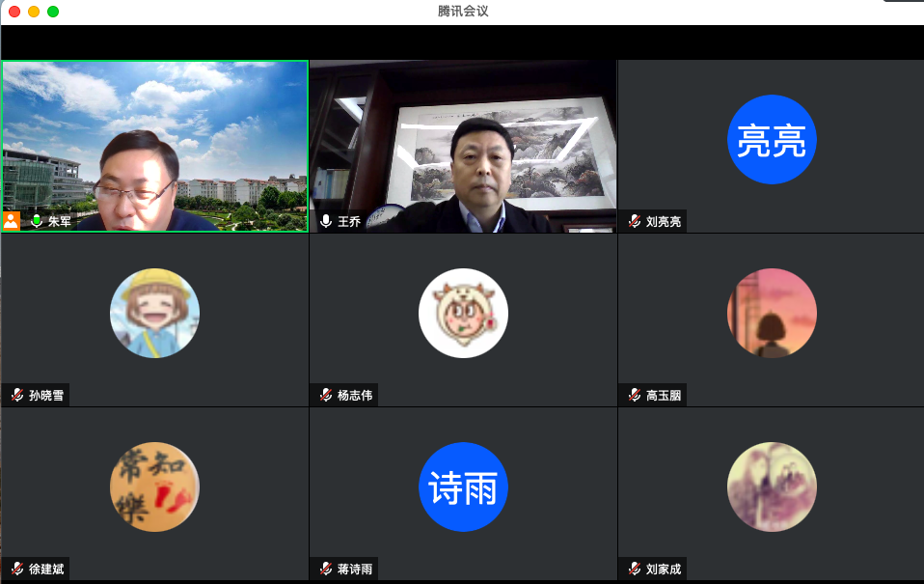Click 徐建斌's muted microphone icon
The height and width of the screenshot is (584, 924).
[x=17, y=569]
